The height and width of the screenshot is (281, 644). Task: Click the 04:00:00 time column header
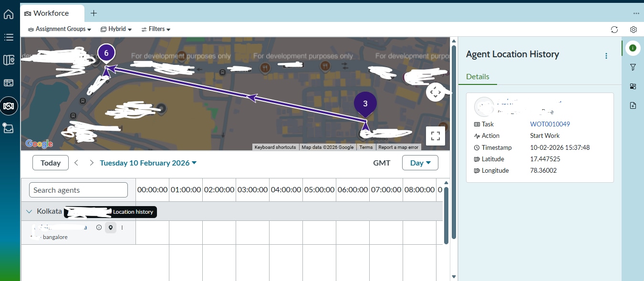point(286,190)
